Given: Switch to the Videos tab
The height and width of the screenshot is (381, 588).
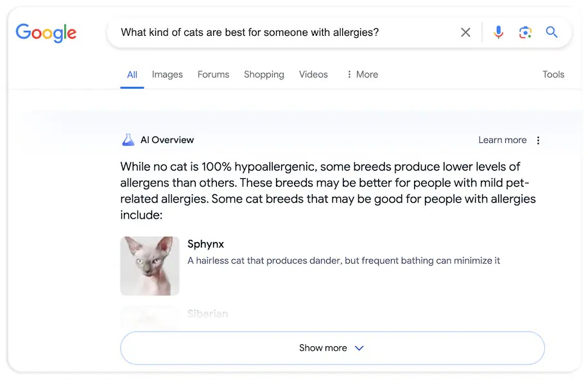Looking at the screenshot, I should pyautogui.click(x=313, y=74).
